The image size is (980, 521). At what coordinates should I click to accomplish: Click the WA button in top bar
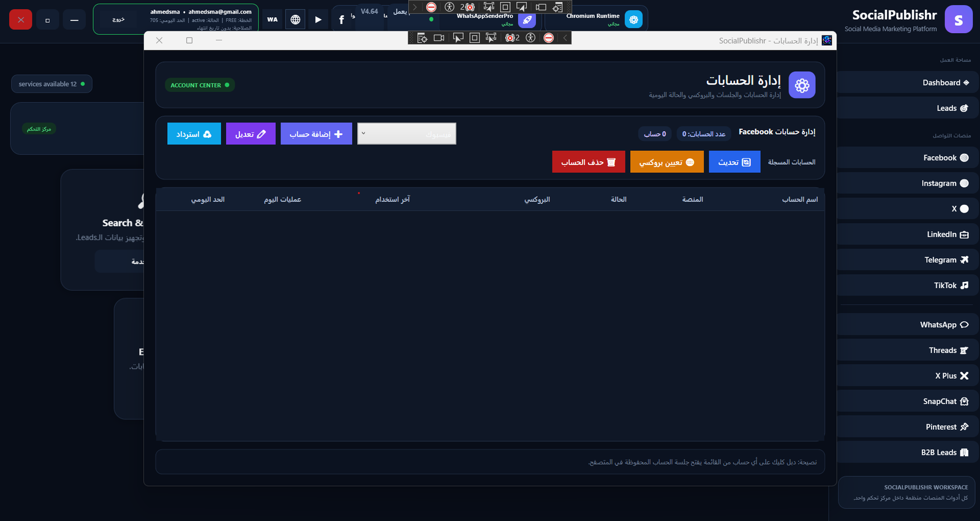[273, 20]
